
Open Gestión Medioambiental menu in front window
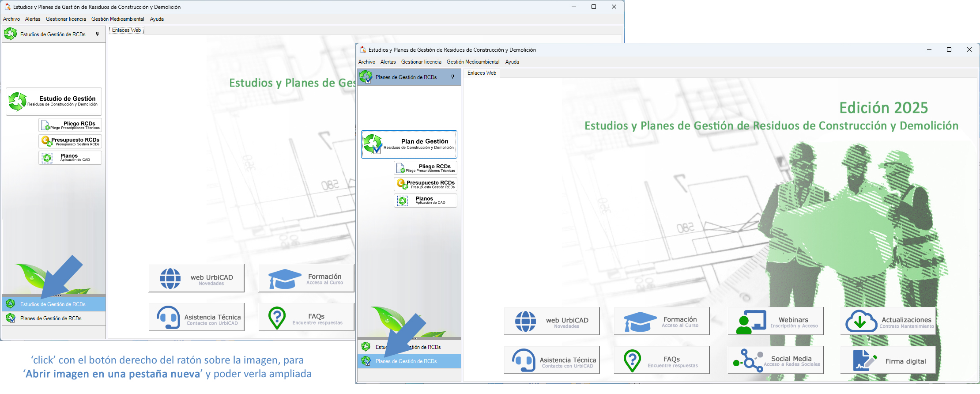click(473, 62)
